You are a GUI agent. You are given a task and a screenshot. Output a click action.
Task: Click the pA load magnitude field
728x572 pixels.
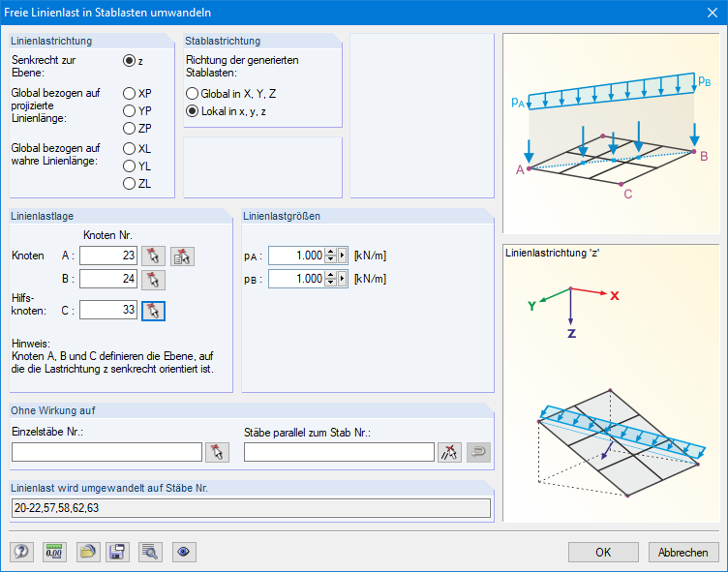pos(296,256)
